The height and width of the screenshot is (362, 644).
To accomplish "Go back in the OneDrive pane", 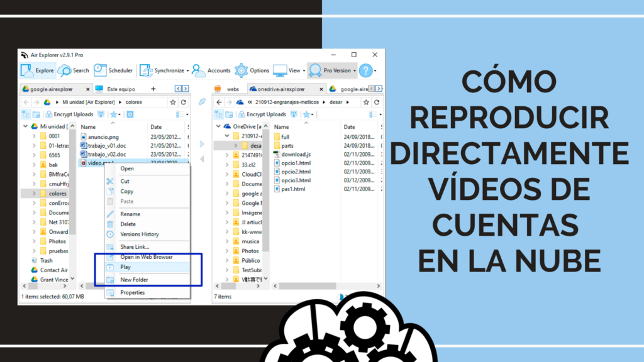I will (x=219, y=102).
